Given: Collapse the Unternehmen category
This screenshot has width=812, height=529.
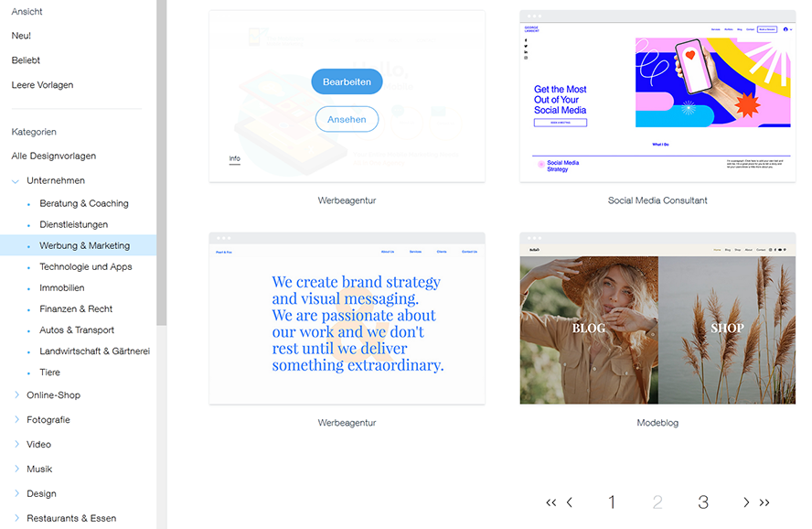Looking at the screenshot, I should [x=16, y=181].
